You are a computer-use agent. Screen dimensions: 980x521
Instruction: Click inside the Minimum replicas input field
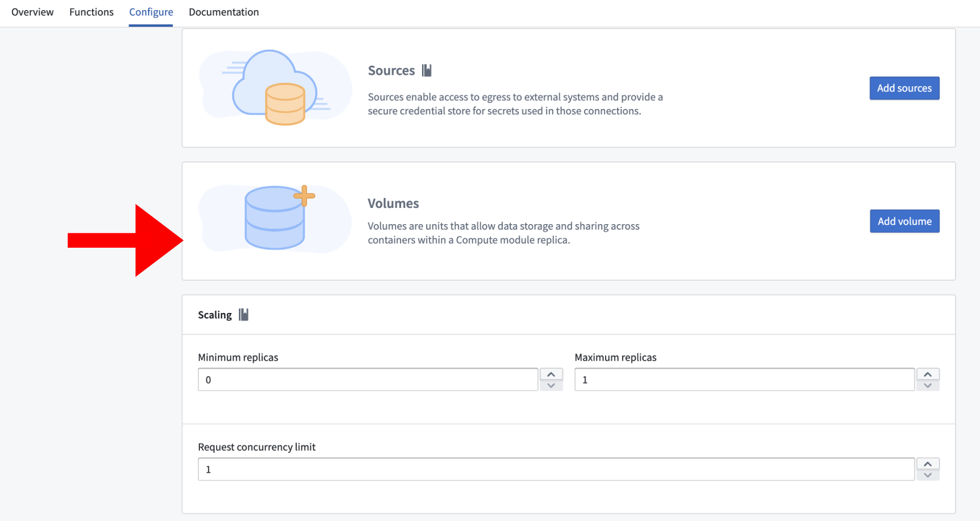(x=367, y=379)
